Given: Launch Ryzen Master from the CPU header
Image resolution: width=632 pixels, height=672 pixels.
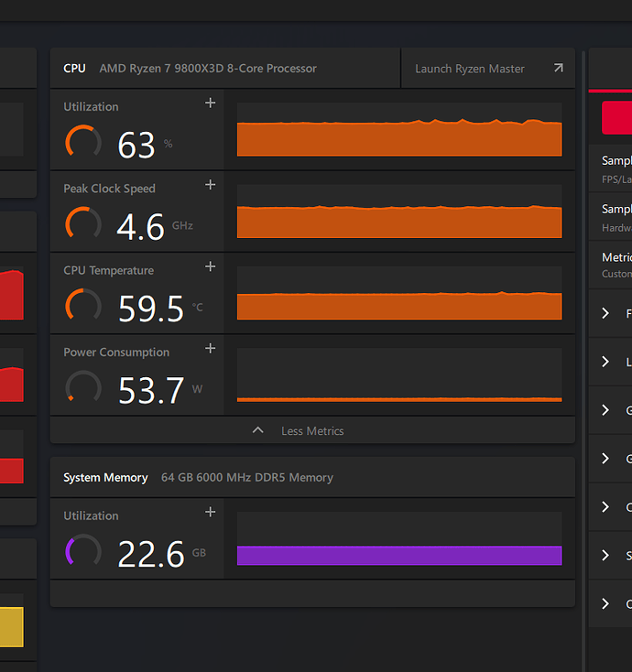Looking at the screenshot, I should (470, 69).
